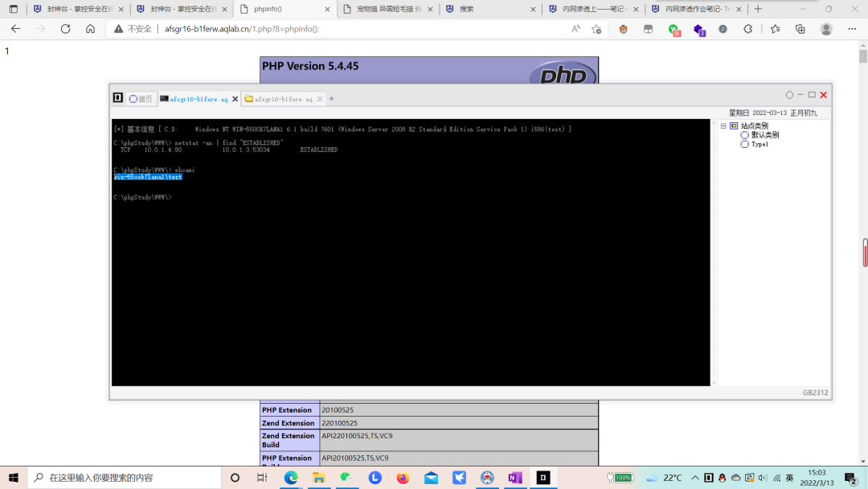Open the volume control in tray
The width and height of the screenshot is (868, 489).
(763, 478)
